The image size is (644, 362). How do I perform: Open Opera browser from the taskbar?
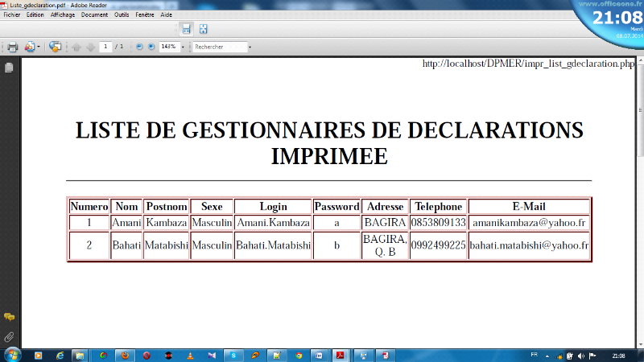pyautogui.click(x=147, y=356)
